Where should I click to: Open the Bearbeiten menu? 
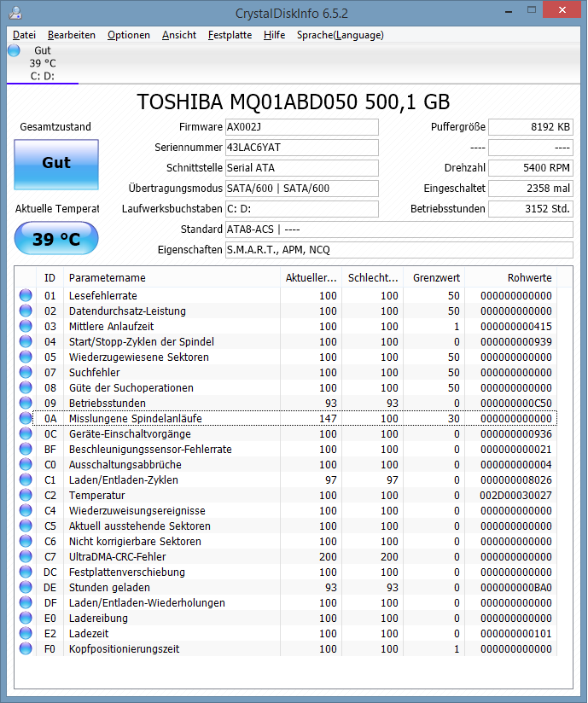(x=72, y=35)
